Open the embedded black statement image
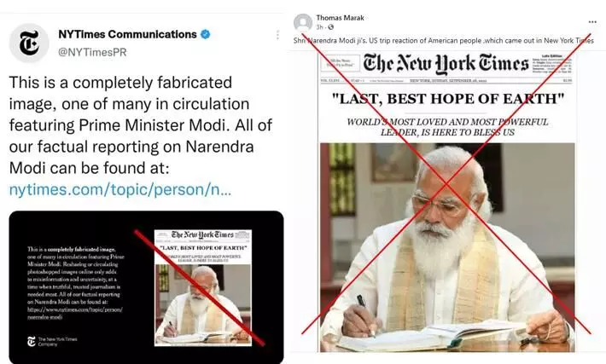Viewport: 606px width, 364px height. pyautogui.click(x=146, y=287)
